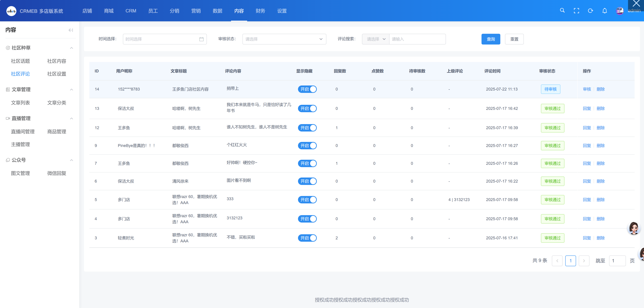Open the search icon in header
Viewport: 644px width, 308px height.
(x=562, y=10)
